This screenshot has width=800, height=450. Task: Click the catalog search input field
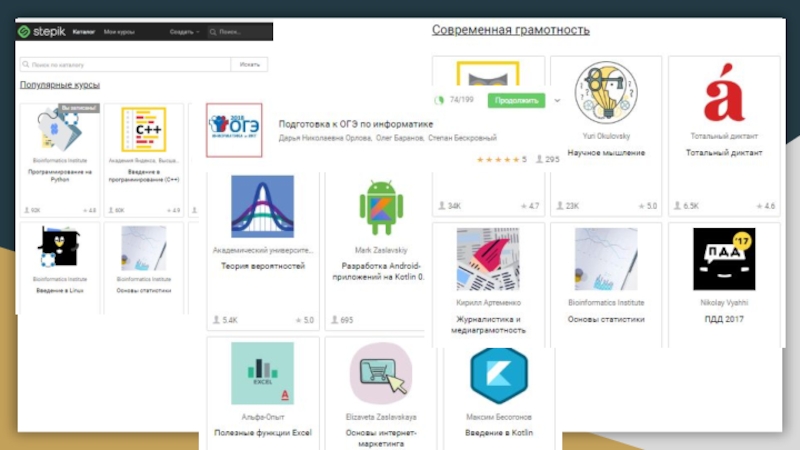tap(126, 65)
